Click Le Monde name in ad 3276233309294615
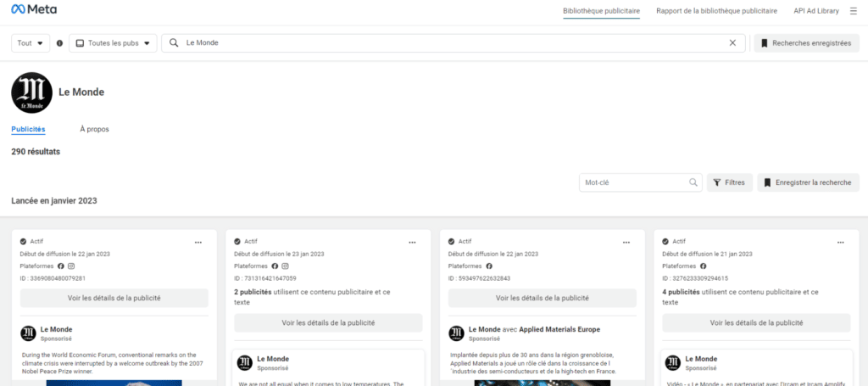The image size is (868, 386). tap(701, 359)
